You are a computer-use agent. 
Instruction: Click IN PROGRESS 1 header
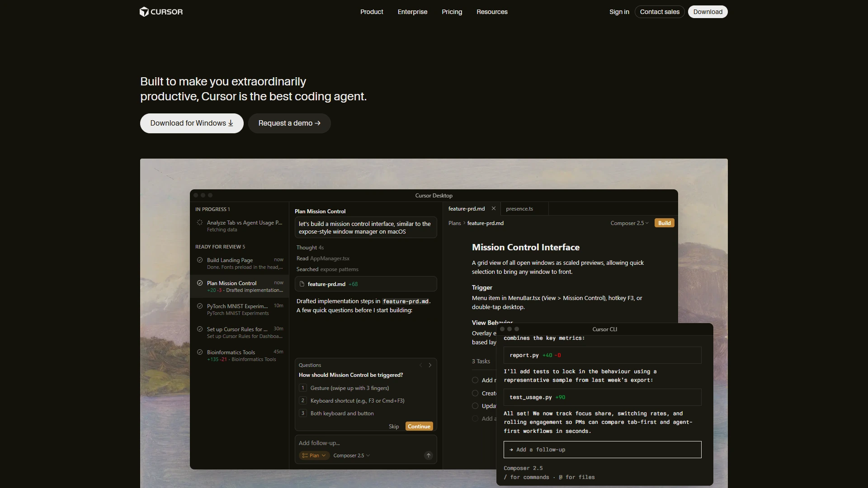click(x=212, y=209)
